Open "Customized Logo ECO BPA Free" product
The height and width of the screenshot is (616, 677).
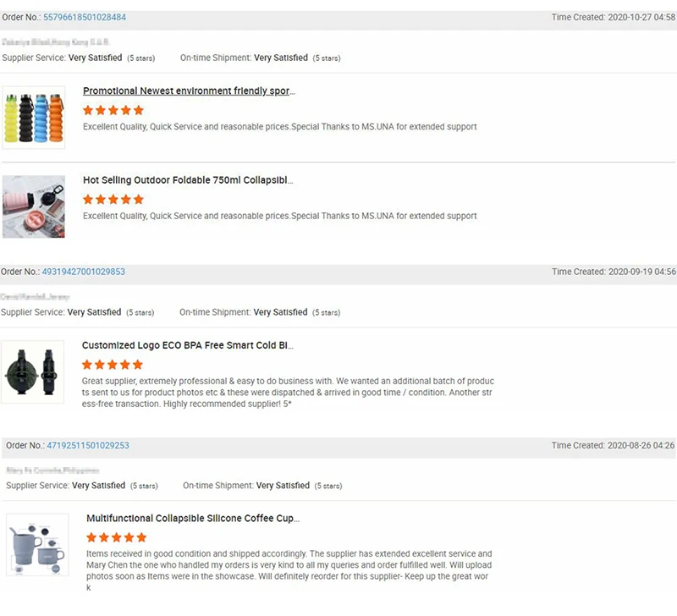coord(188,345)
